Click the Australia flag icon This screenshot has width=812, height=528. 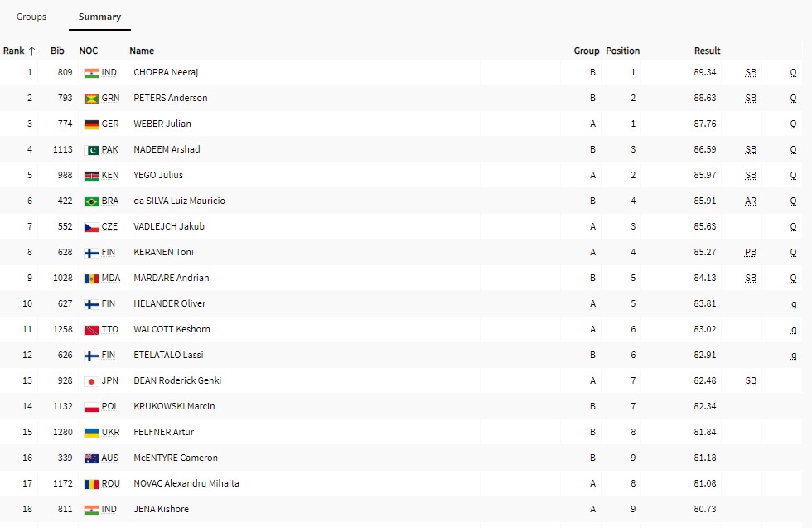click(x=91, y=458)
